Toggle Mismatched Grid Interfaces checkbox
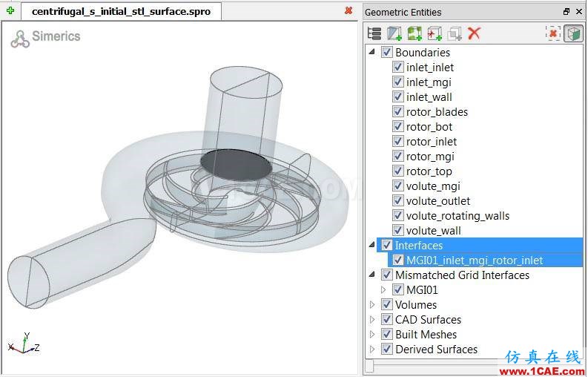Viewport: 588px width, 377px height. [x=386, y=275]
